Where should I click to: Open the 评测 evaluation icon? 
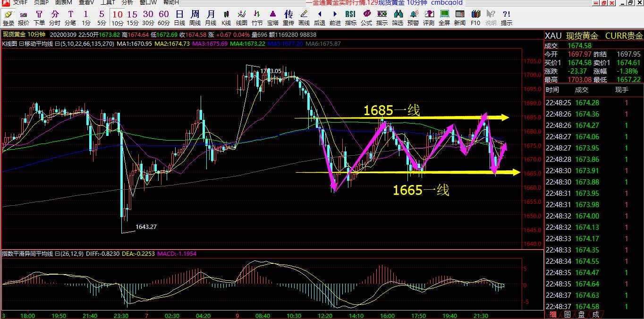[x=429, y=18]
